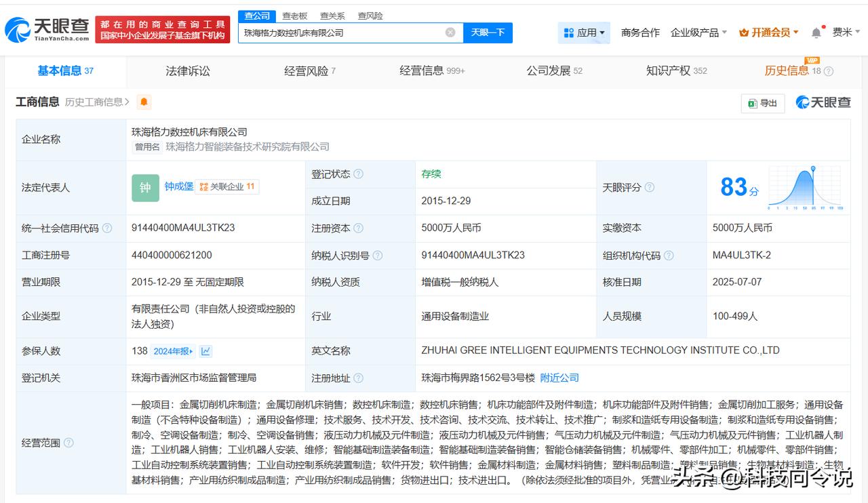Select the 法律诉讼 tab
868x503 pixels.
point(188,71)
